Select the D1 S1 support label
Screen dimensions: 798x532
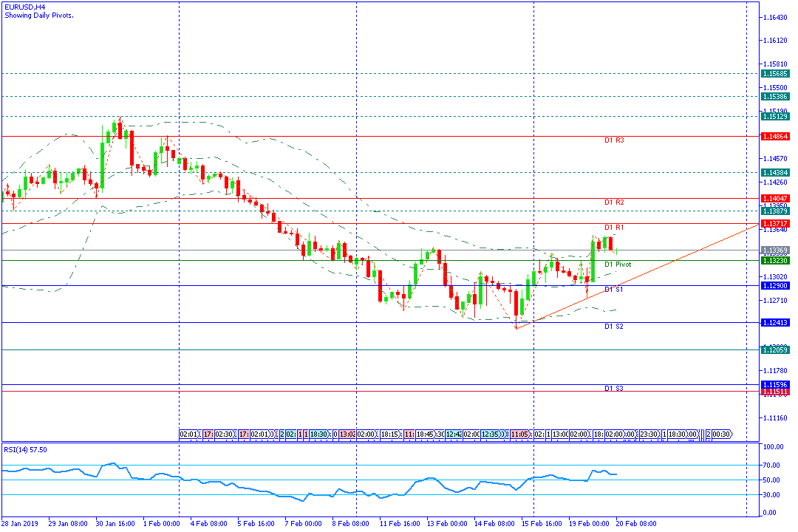614,290
